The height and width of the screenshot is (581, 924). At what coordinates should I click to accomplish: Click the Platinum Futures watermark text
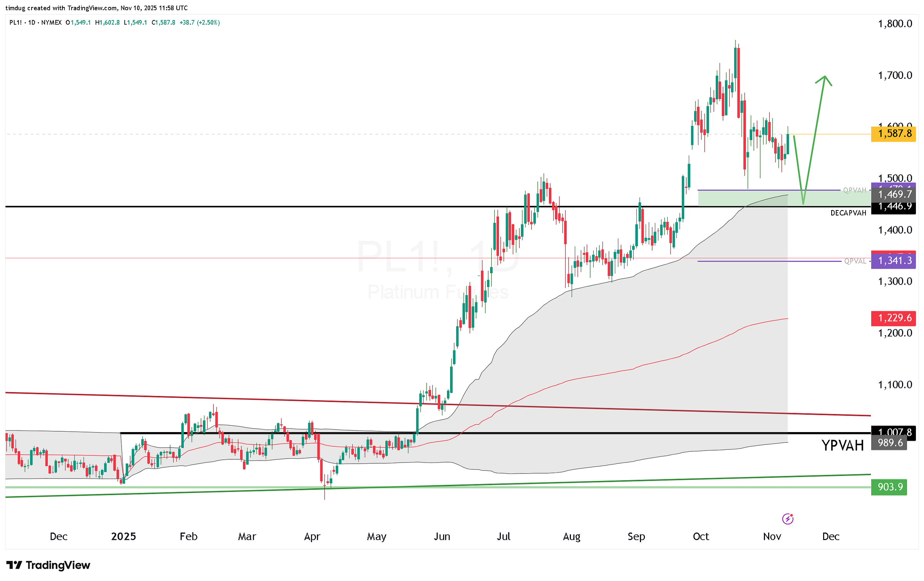click(438, 292)
